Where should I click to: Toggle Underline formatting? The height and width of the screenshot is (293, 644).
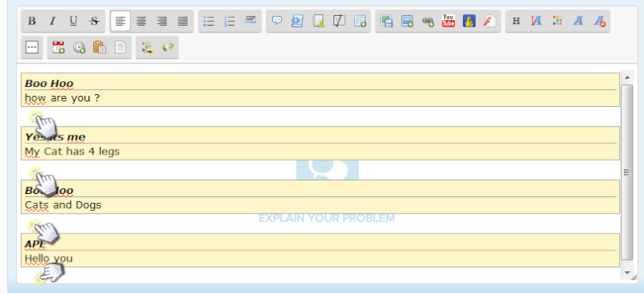(x=73, y=21)
